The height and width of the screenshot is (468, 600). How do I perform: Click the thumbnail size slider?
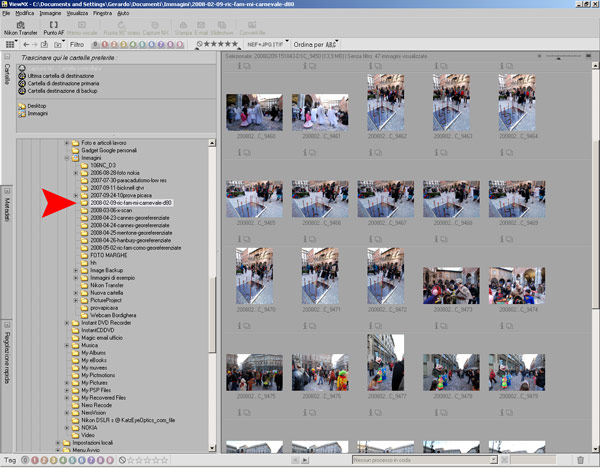[x=564, y=57]
